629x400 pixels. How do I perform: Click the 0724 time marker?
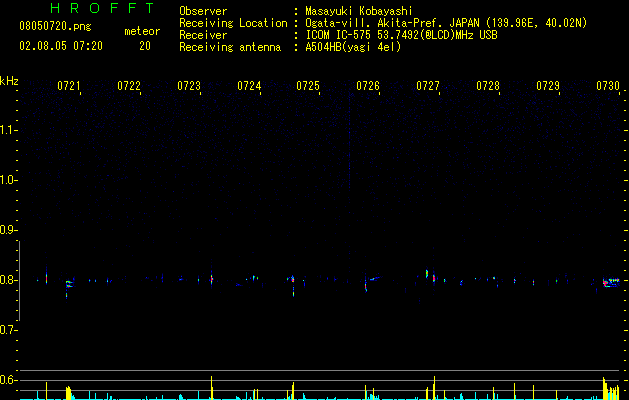click(249, 86)
